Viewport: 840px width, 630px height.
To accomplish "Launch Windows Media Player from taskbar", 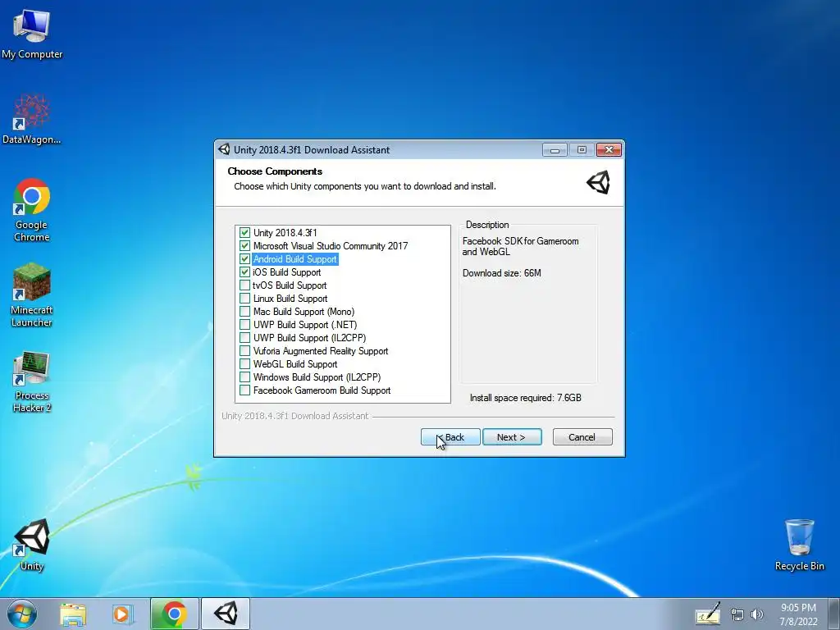I will coord(122,614).
